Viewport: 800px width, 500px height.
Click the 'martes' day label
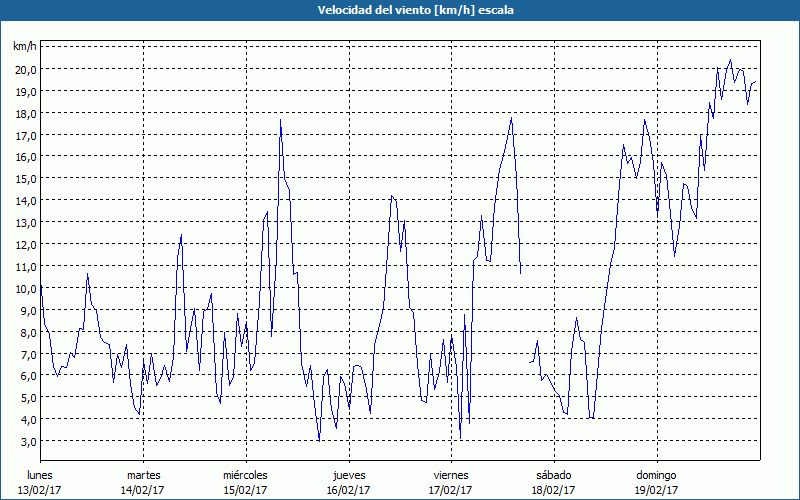[x=143, y=475]
